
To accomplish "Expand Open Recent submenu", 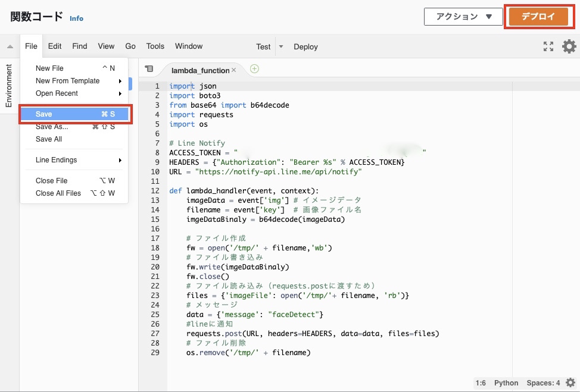I will 74,93.
